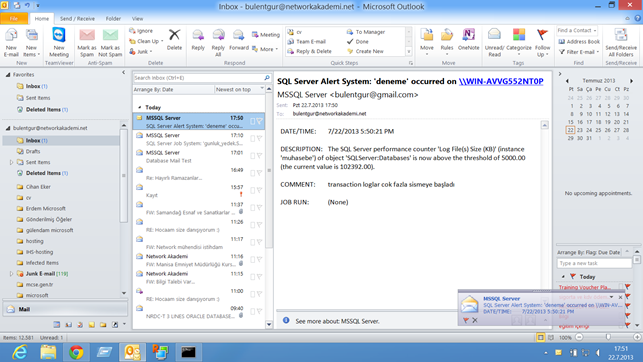Close the MSSQL Server desktop alert
Screen dimensions: 643x362
[620, 297]
